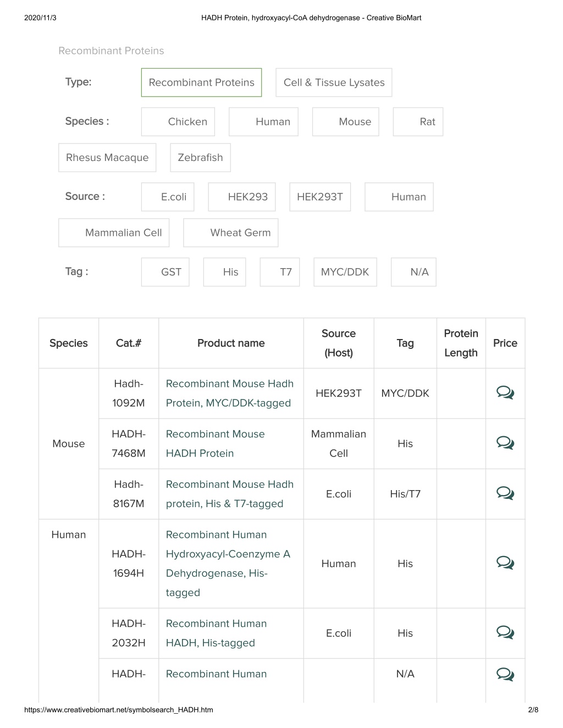Click price inquiry icon for HADH-7468M
Viewport: 563px width, 728px height.
505,443
